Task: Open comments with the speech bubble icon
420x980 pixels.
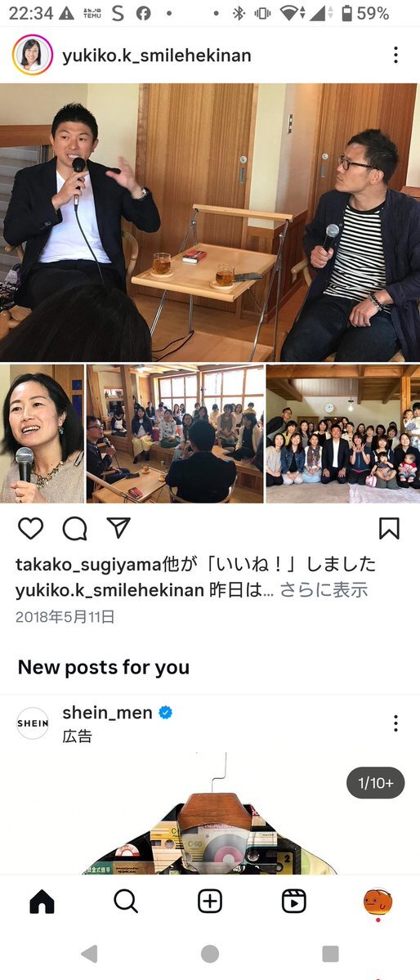Action: [x=74, y=529]
